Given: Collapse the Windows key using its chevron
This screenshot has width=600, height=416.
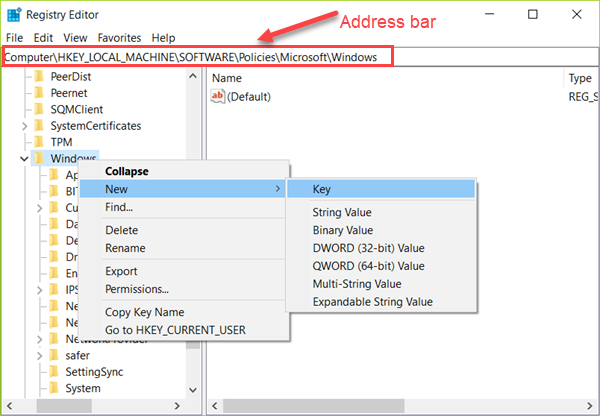Looking at the screenshot, I should tap(24, 158).
